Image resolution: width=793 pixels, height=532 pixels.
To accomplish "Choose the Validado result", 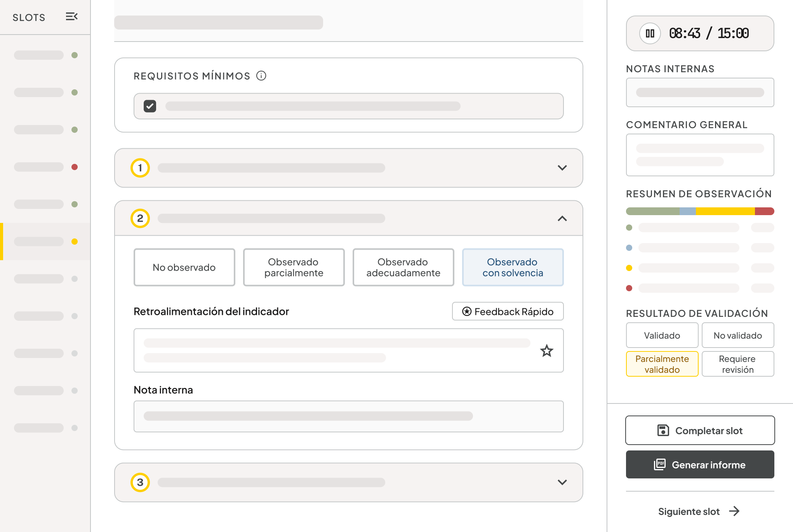I will [x=662, y=335].
